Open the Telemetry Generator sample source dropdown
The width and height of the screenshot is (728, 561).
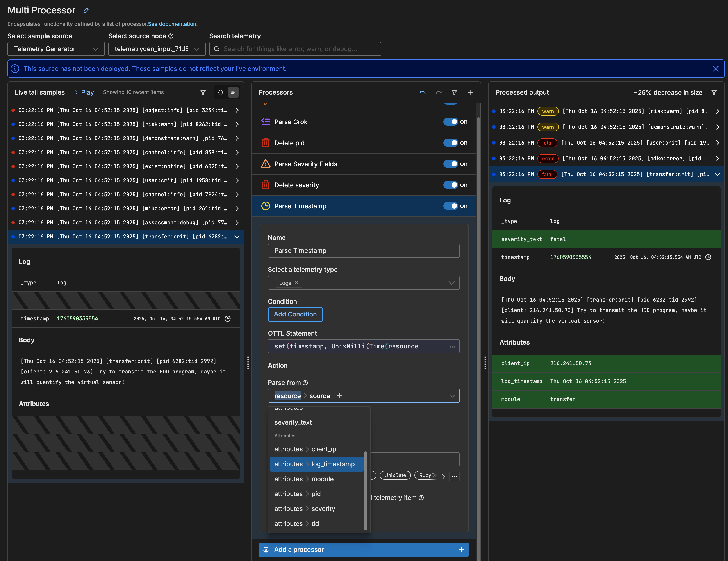click(56, 49)
